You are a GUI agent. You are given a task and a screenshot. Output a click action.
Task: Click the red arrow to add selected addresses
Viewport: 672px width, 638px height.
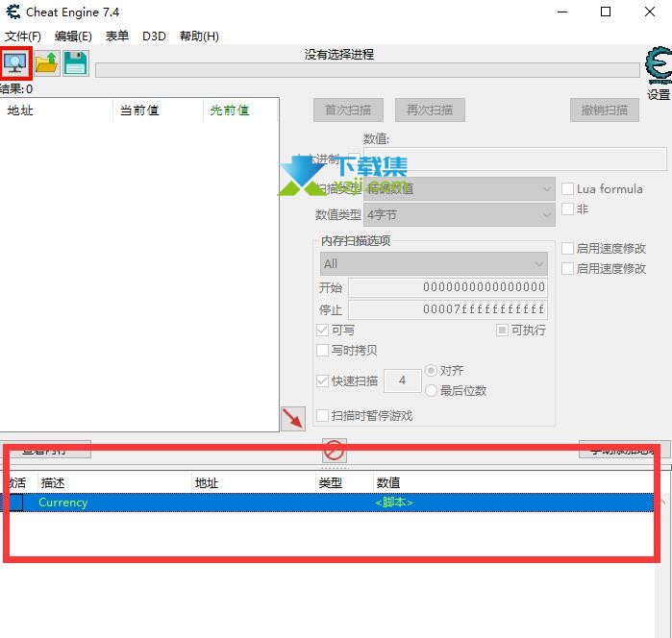click(x=293, y=419)
